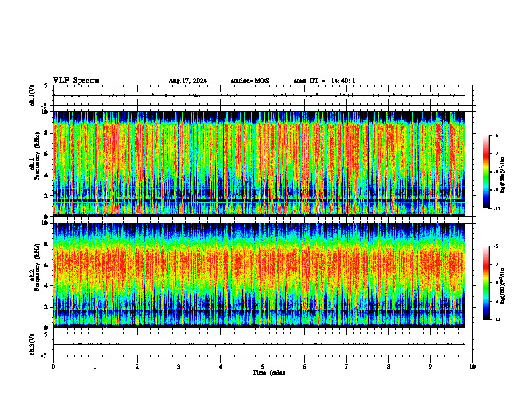This screenshot has height=411, width=532.
Task: Click the ch.1 spectrogram plot
Action: coord(259,164)
